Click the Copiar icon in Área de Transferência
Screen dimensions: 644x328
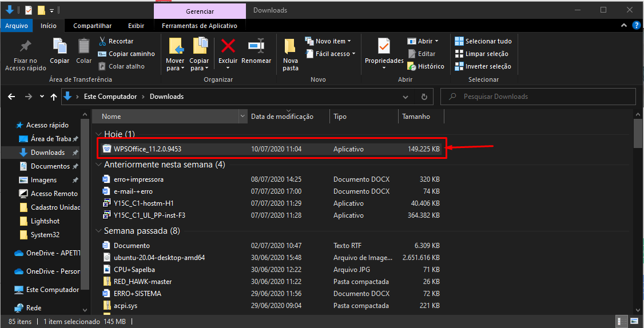coord(59,46)
